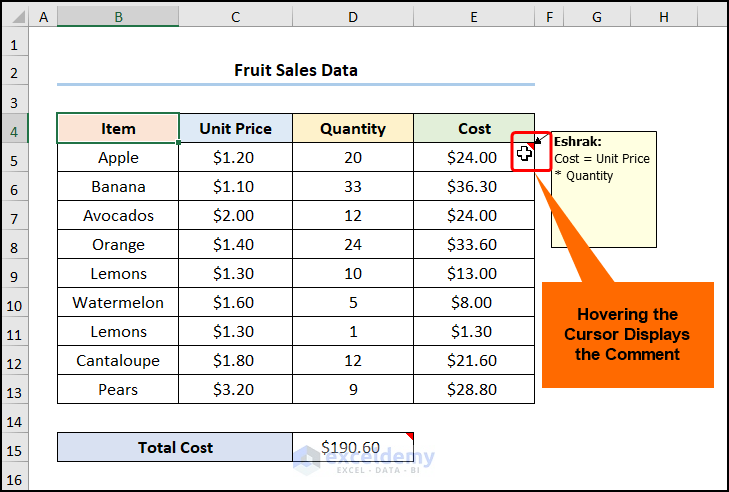Viewport: 729px width, 492px height.
Task: Select row 2 header
Action: [x=15, y=72]
